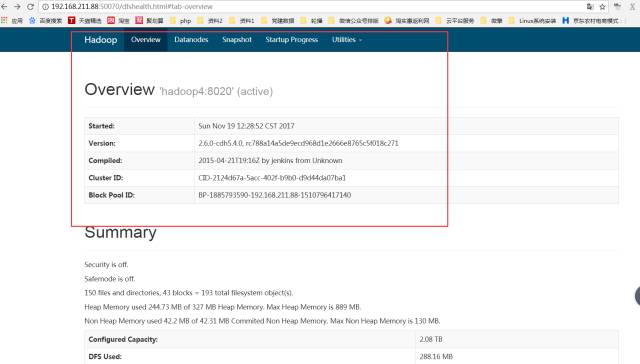Open the translate icon in the address bar

click(590, 7)
